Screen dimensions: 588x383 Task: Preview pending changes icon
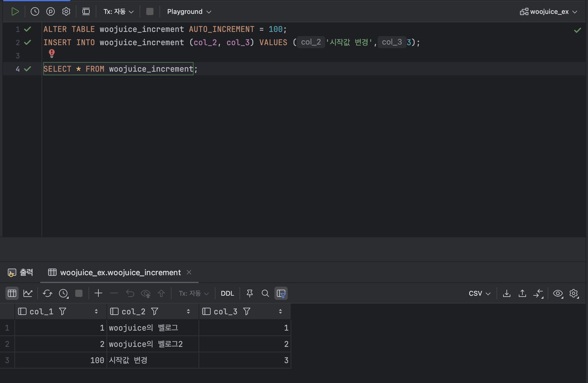click(146, 293)
